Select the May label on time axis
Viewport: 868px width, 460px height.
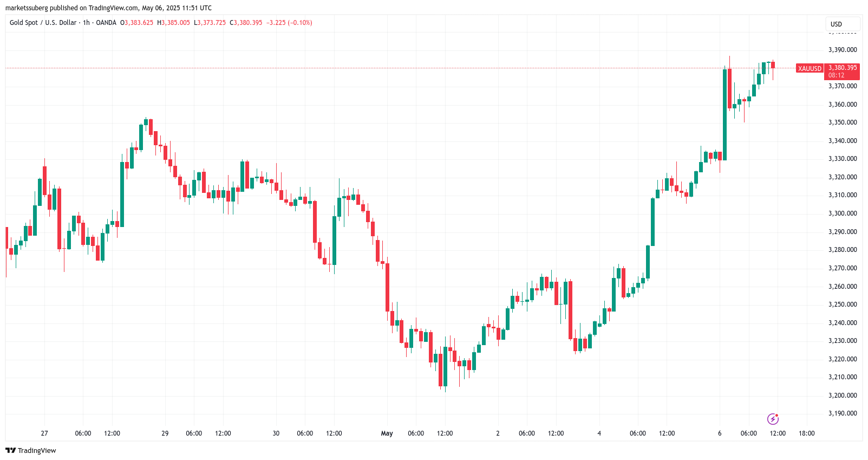[387, 433]
